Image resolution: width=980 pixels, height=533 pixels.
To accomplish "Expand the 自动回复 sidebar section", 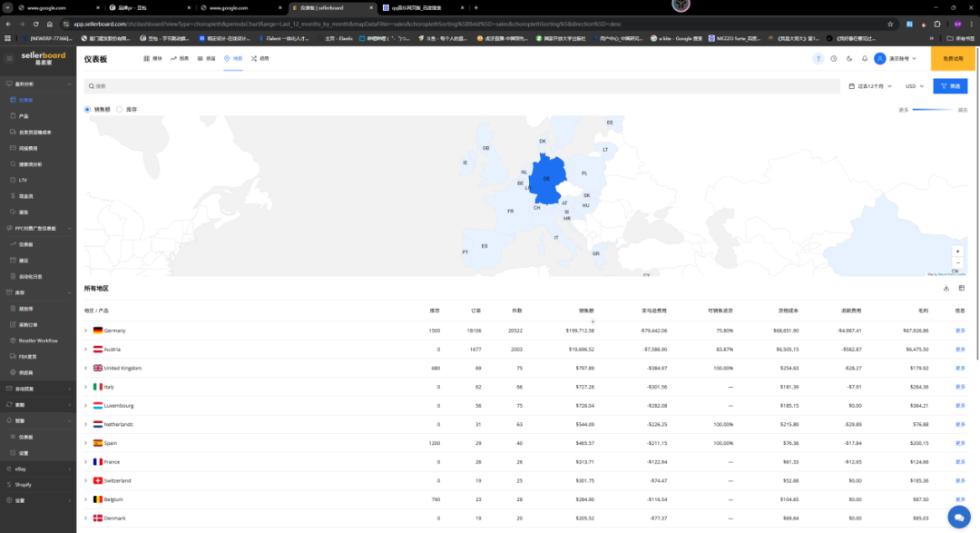I will pos(37,389).
